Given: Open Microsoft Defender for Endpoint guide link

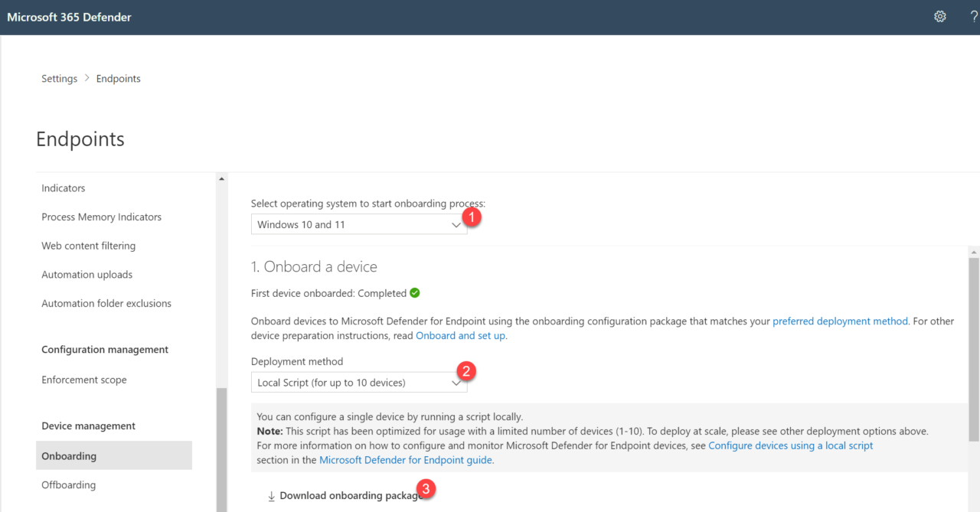Looking at the screenshot, I should [x=406, y=460].
